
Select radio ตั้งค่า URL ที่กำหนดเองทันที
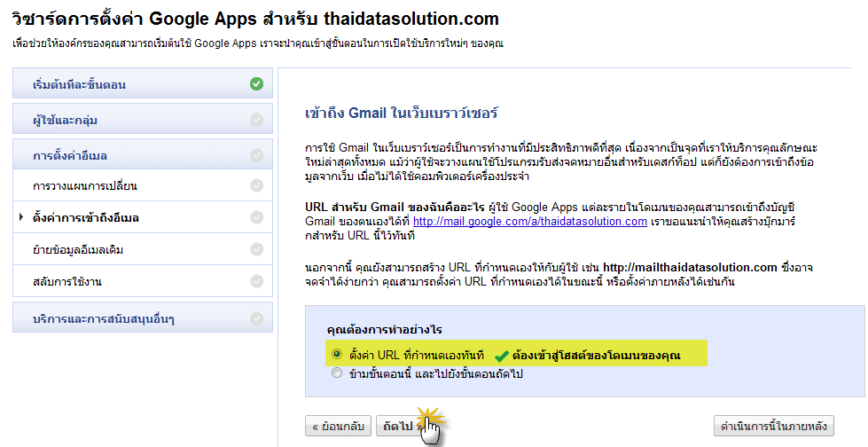(x=337, y=354)
